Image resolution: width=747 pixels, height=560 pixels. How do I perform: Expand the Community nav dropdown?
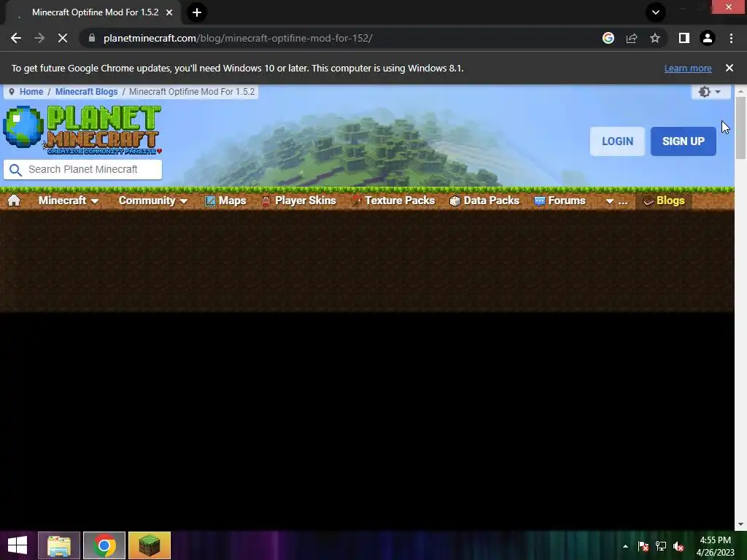[x=153, y=201]
